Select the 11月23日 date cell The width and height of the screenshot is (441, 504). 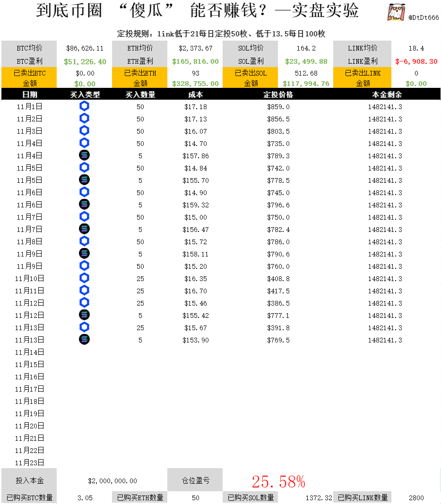[30, 463]
